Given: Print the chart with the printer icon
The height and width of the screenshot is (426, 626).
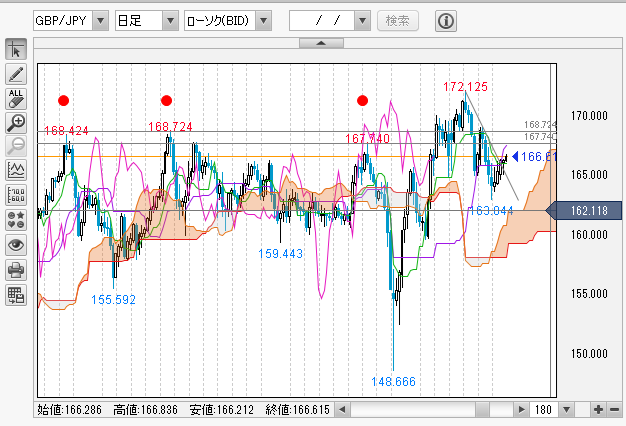Looking at the screenshot, I should pos(16,270).
